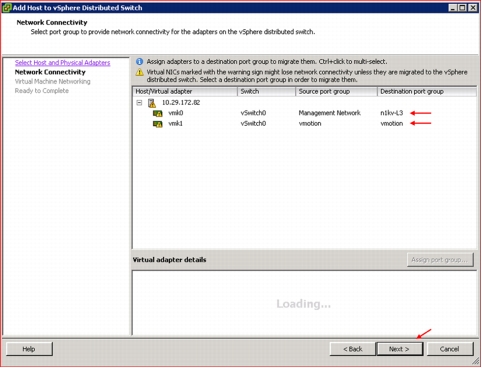Click the Loading text in details pane
482x368 pixels.
point(303,304)
